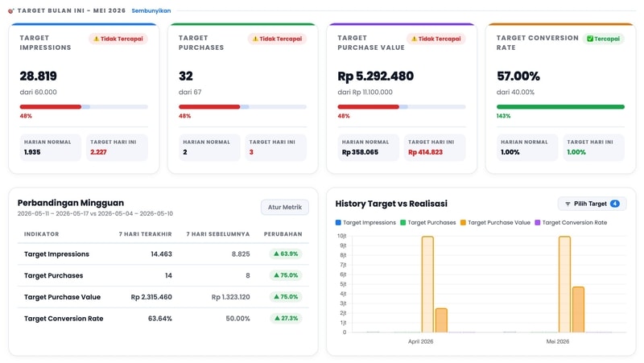Toggle Target Conversion Rate legend series
Image resolution: width=644 pixels, height=363 pixels.
571,223
